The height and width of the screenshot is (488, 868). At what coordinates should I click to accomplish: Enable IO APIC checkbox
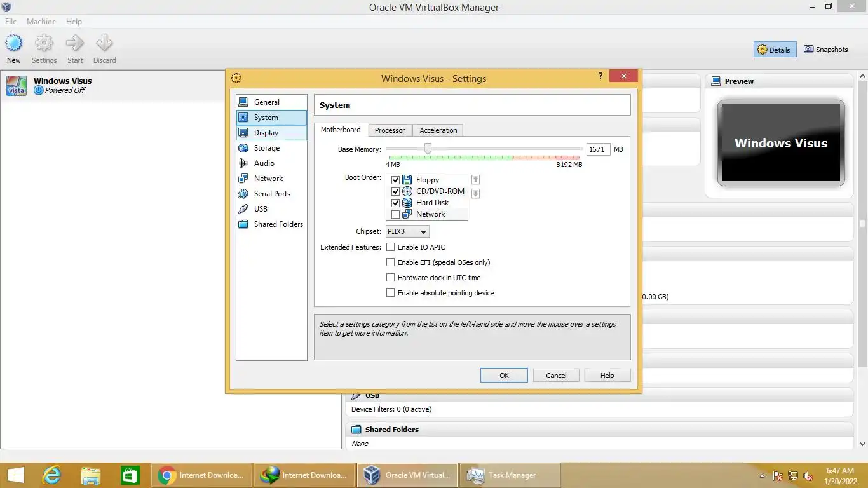(391, 247)
